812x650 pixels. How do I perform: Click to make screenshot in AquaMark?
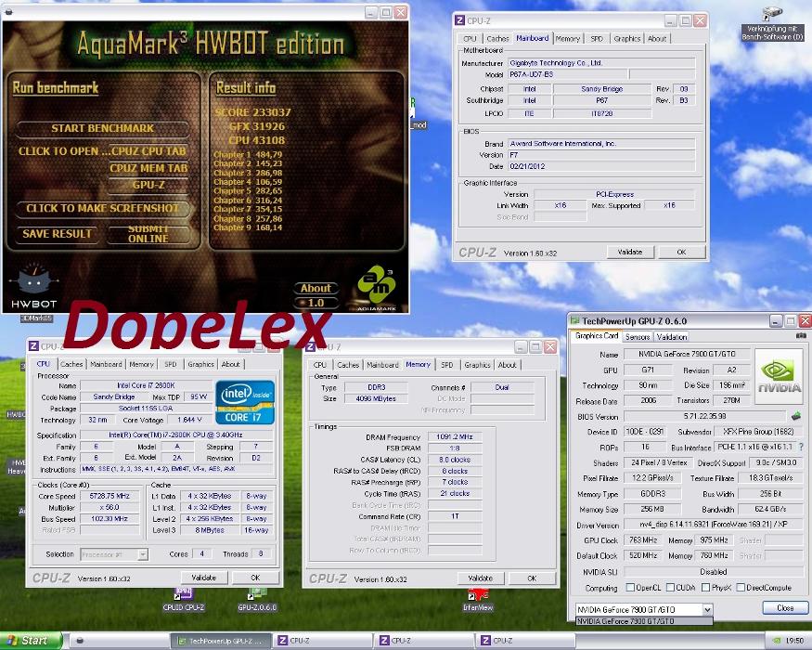pos(102,208)
